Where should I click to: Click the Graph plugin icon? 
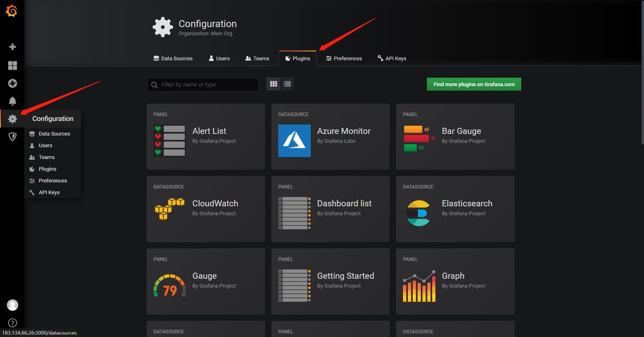click(x=419, y=286)
